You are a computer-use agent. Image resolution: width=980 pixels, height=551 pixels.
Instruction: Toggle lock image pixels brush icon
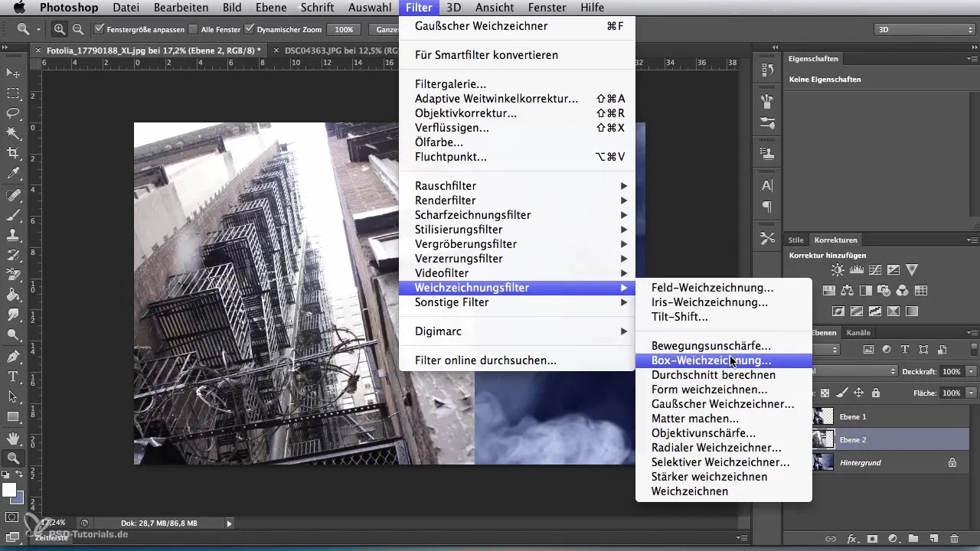tap(841, 393)
